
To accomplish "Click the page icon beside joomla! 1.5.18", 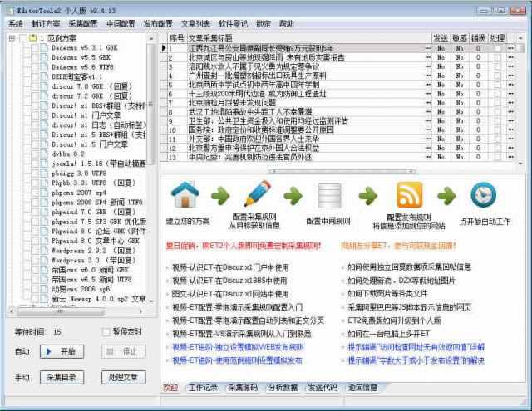I will point(44,164).
